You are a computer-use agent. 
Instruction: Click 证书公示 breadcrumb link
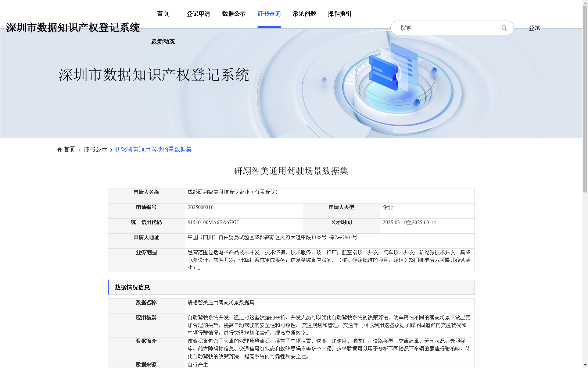coord(95,149)
